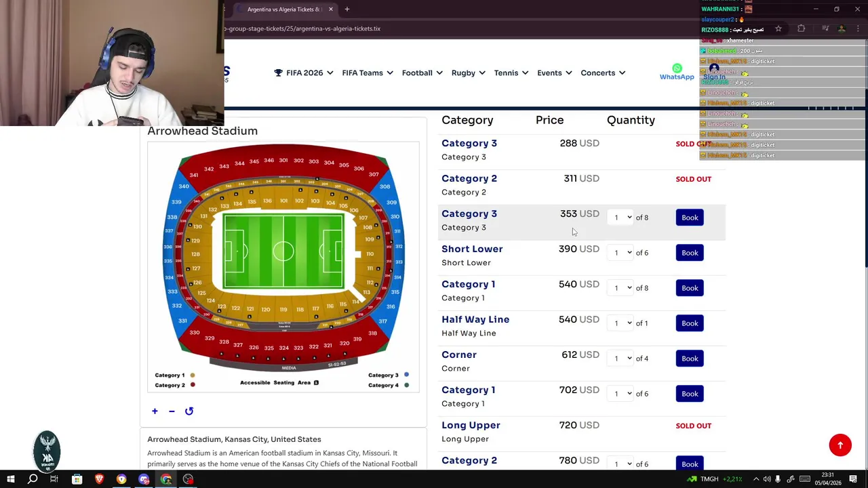Viewport: 868px width, 488px height.
Task: Book the Half Way Line ticket
Action: point(690,323)
